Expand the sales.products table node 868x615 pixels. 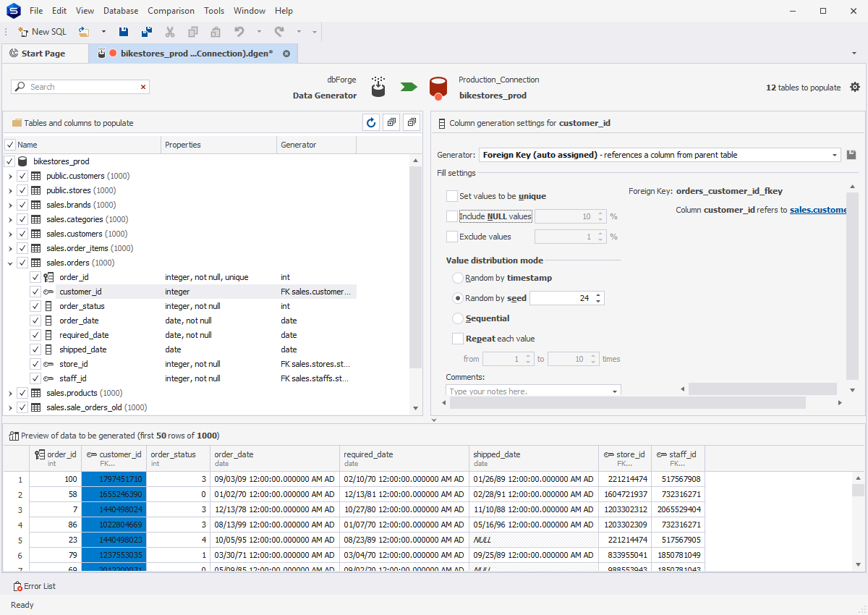10,393
